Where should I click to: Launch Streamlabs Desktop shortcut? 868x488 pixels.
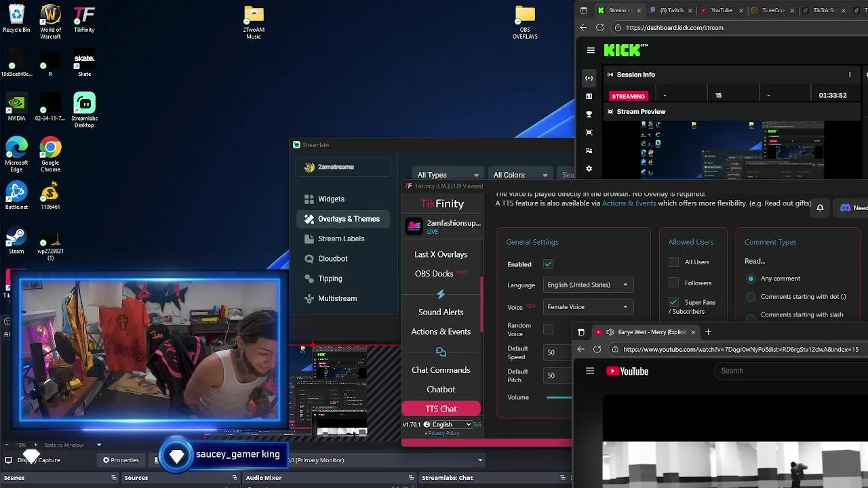pyautogui.click(x=84, y=110)
